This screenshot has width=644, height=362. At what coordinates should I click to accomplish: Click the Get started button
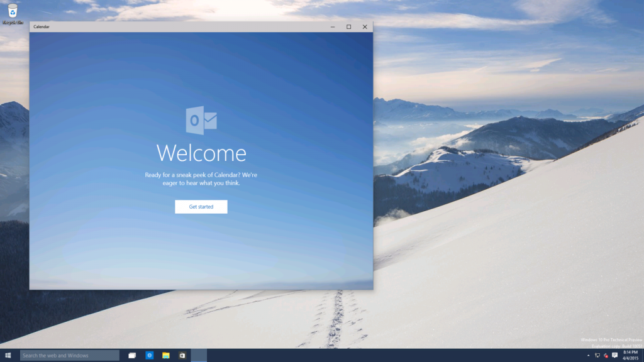pyautogui.click(x=201, y=206)
